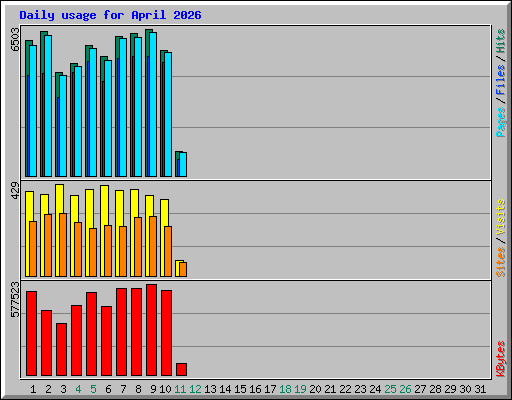Click the yellow visits bar for day 3

point(59,230)
